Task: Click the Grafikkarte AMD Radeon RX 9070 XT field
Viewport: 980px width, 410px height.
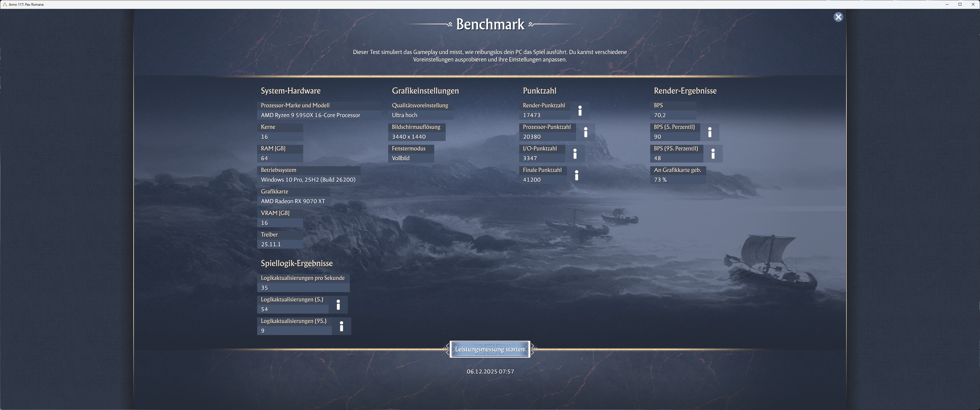Action: (x=293, y=201)
